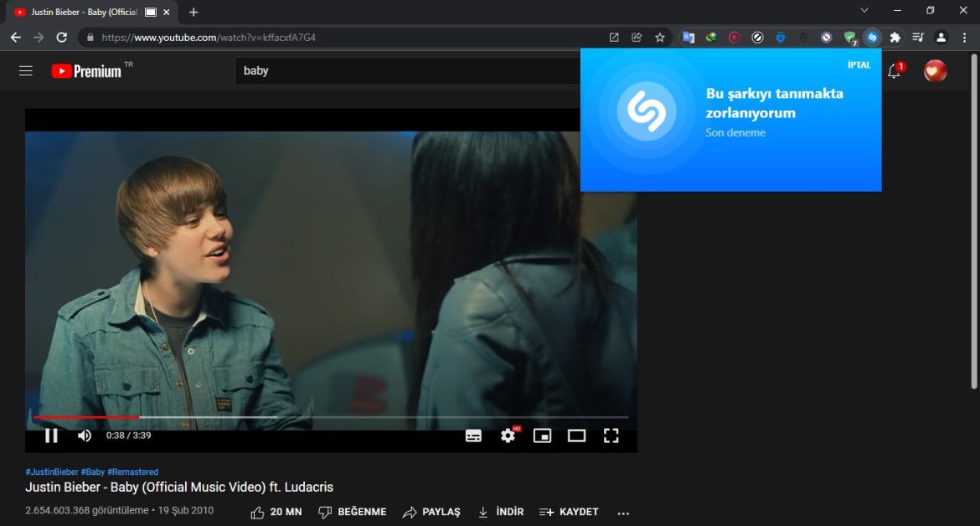Click the red circular extension icon
The image size is (980, 526).
click(734, 38)
